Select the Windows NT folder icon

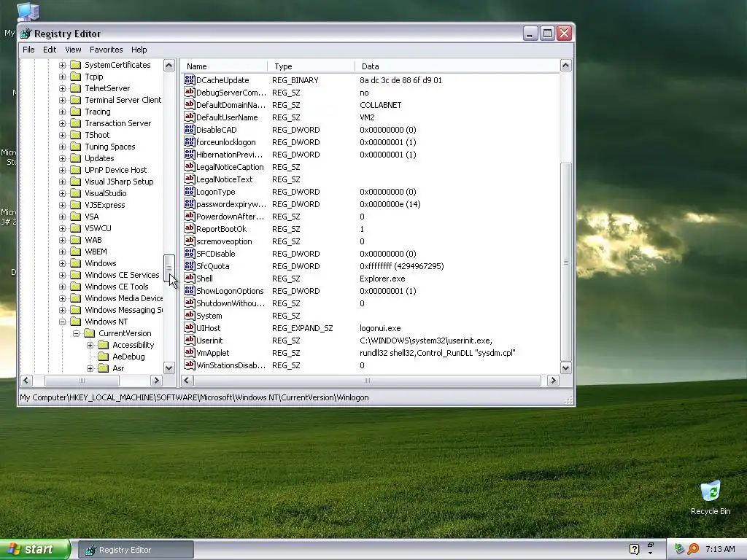[76, 322]
